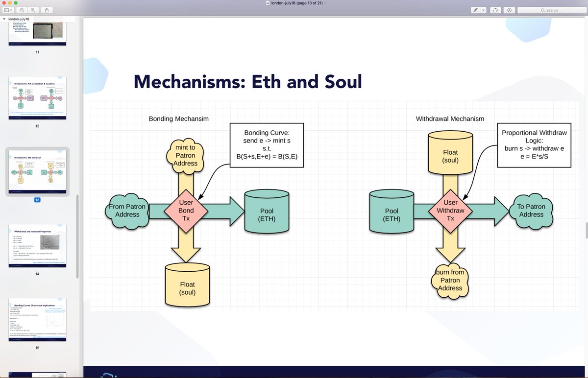Screen dimensions: 588x378
Task: Show the Markup toolbar
Action: click(509, 10)
